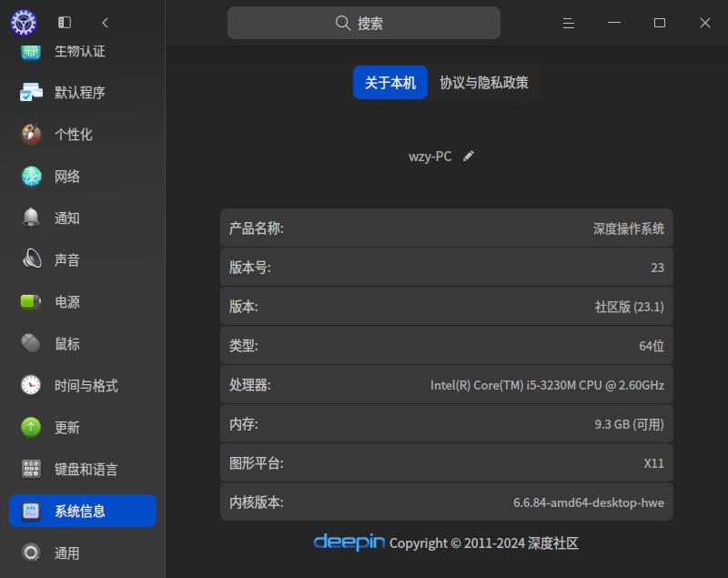Toggle the sidebar panel icon
Image resolution: width=728 pixels, height=578 pixels.
coord(65,22)
